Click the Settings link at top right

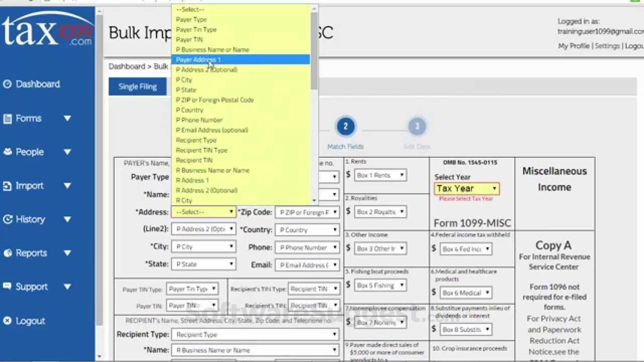607,46
